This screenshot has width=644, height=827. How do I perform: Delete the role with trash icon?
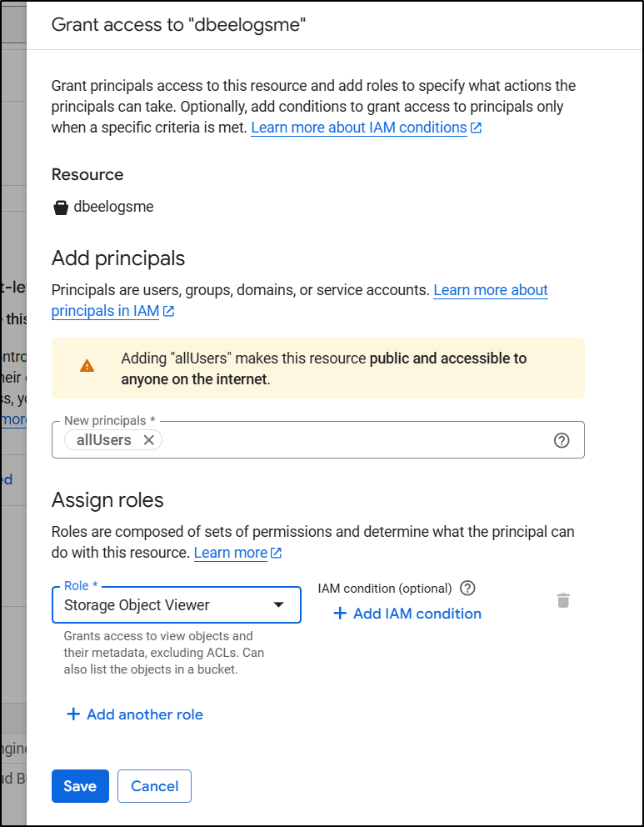click(x=563, y=600)
